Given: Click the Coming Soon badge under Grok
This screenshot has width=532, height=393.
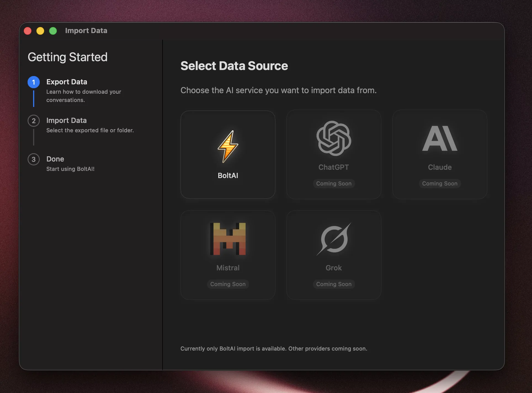Looking at the screenshot, I should click(334, 284).
